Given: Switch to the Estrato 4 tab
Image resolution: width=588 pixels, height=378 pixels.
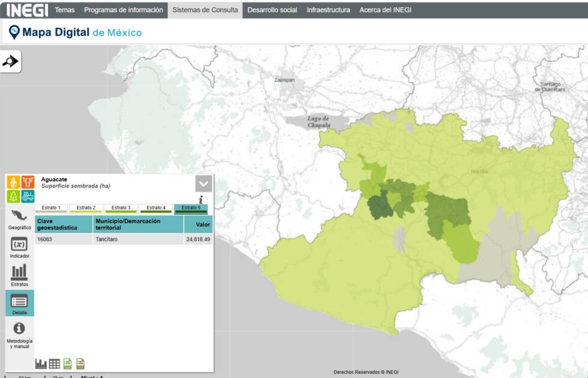Looking at the screenshot, I should [156, 209].
